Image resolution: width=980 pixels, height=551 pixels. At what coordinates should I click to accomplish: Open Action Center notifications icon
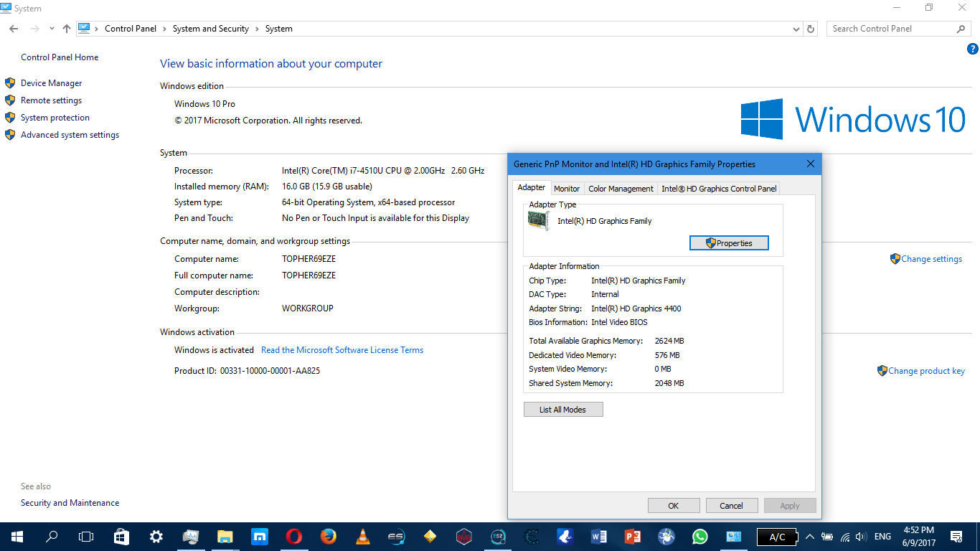[956, 537]
